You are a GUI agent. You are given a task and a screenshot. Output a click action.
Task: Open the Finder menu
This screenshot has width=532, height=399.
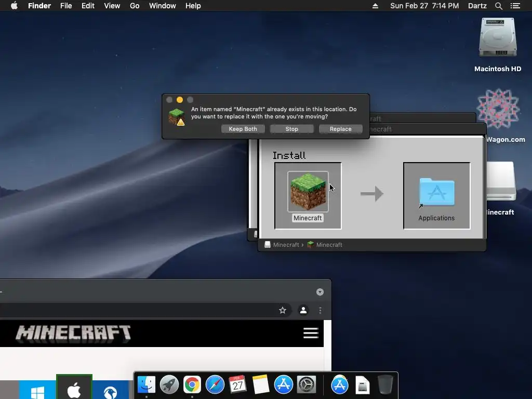[x=39, y=6]
